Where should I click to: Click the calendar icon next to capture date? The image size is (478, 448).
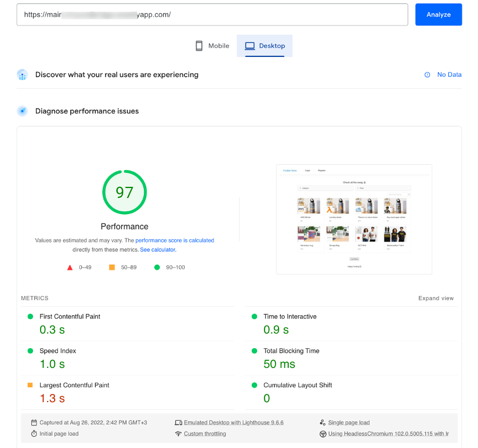pos(33,422)
